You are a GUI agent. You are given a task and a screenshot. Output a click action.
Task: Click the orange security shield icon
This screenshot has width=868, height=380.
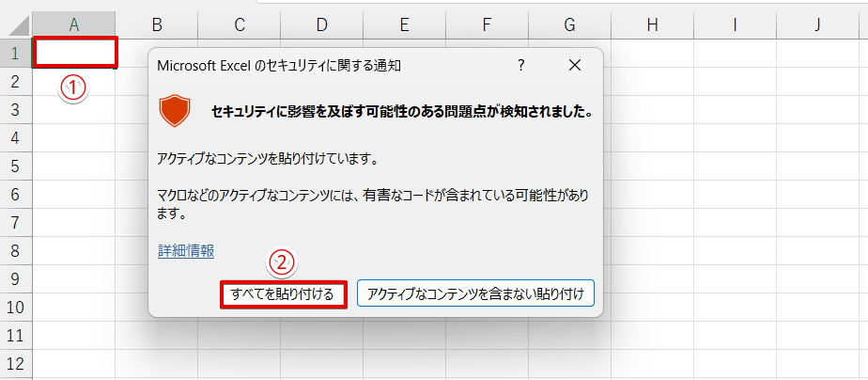[175, 111]
